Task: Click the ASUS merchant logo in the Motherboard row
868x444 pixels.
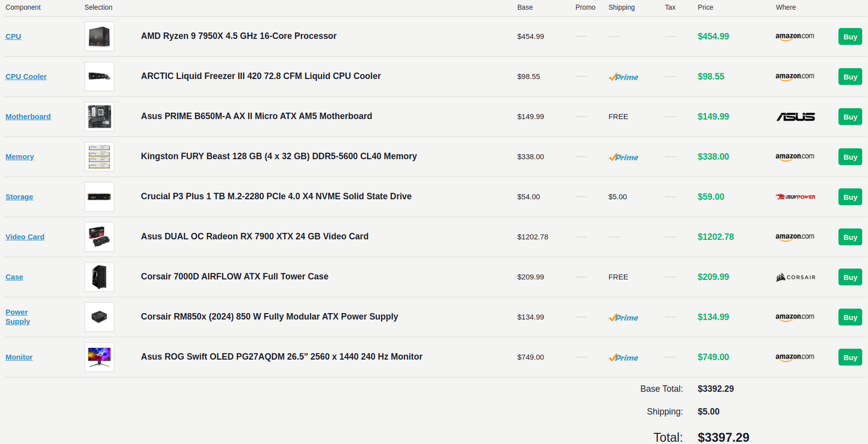Action: click(795, 117)
